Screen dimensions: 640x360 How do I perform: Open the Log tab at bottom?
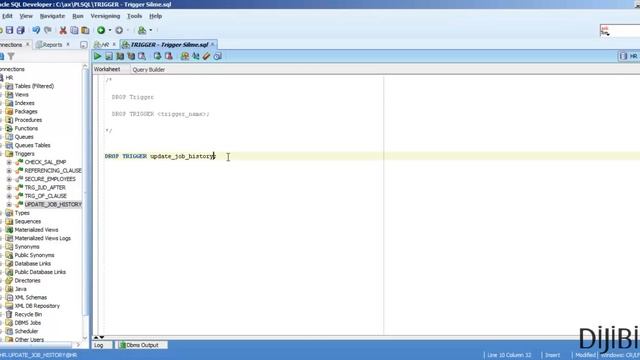click(100, 345)
